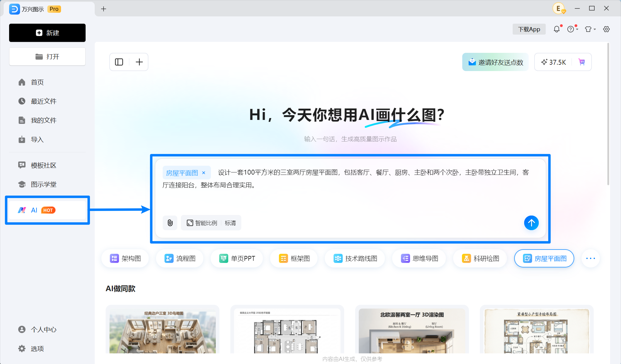The width and height of the screenshot is (621, 364).
Task: Add a new tab in title bar
Action: 103,9
